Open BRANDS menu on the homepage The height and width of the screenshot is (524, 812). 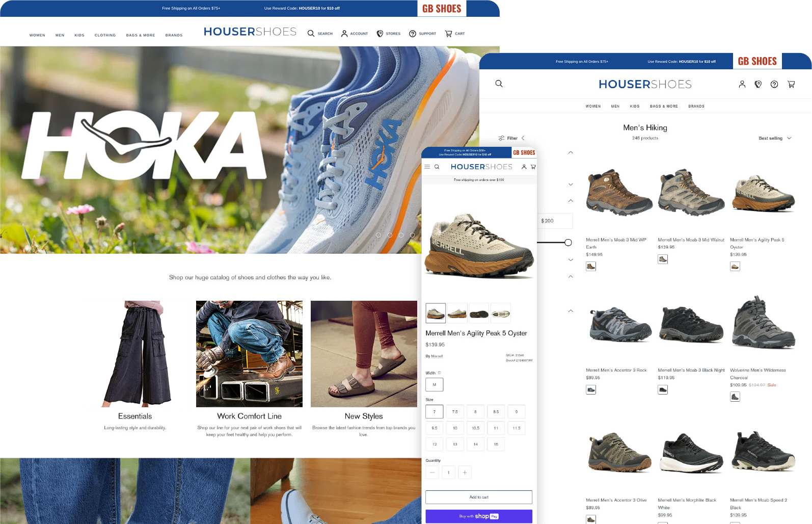click(x=174, y=35)
